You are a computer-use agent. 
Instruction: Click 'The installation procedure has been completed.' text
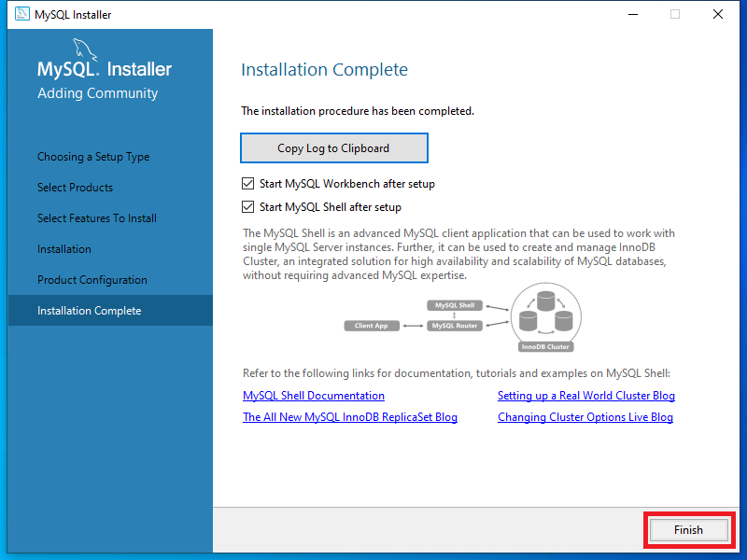(358, 111)
